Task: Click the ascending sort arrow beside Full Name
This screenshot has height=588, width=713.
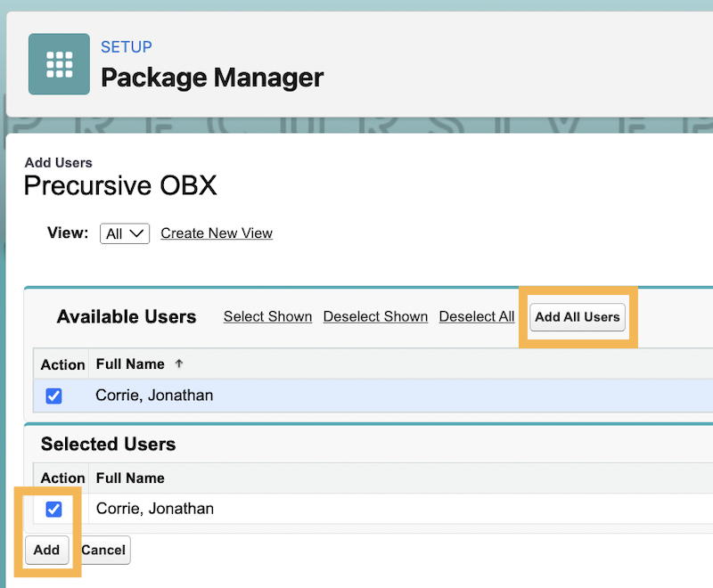Action: [x=179, y=363]
